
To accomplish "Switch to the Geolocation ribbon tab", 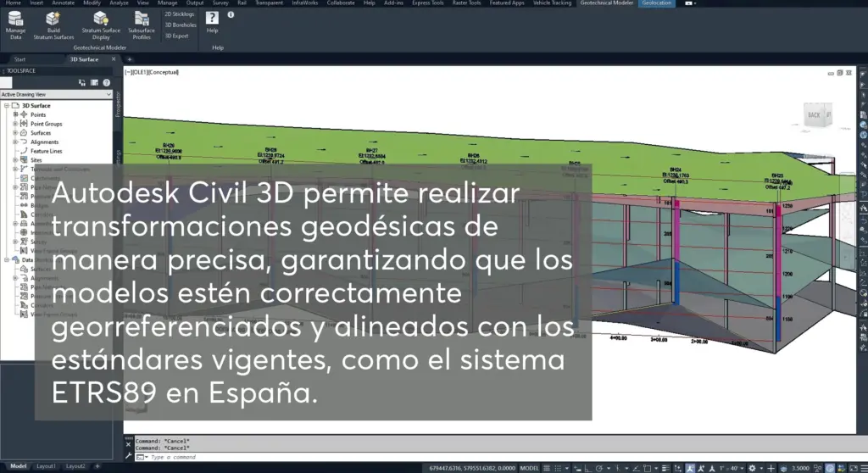I will (656, 3).
